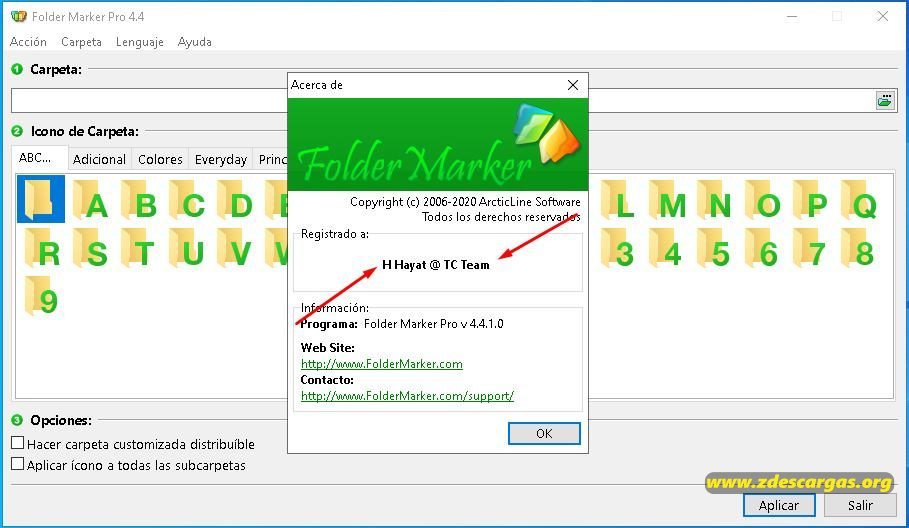Switch to the Everyday tab

coord(221,159)
